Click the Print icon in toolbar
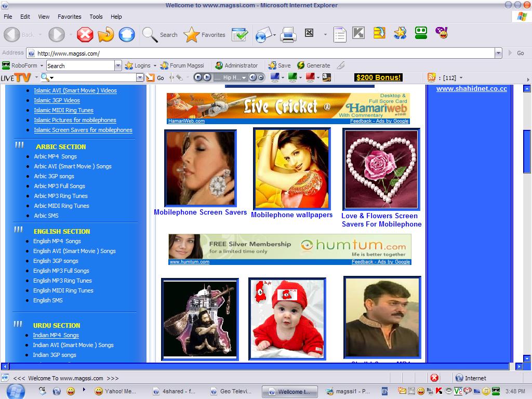This screenshot has width=532, height=399. 288,35
